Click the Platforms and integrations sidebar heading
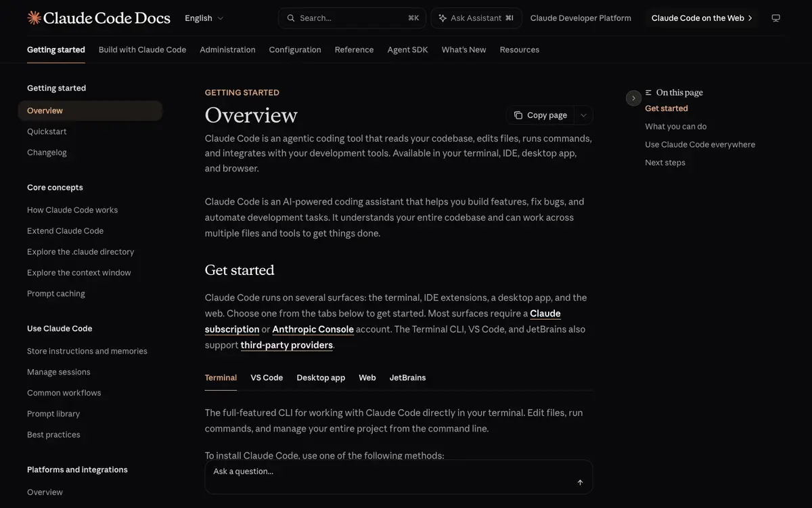The image size is (812, 508). point(77,470)
